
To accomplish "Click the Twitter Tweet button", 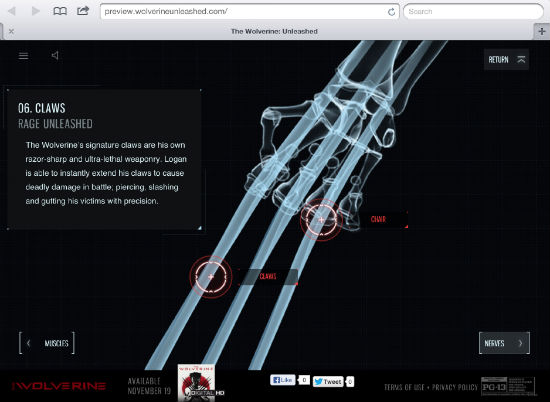I will [x=328, y=382].
